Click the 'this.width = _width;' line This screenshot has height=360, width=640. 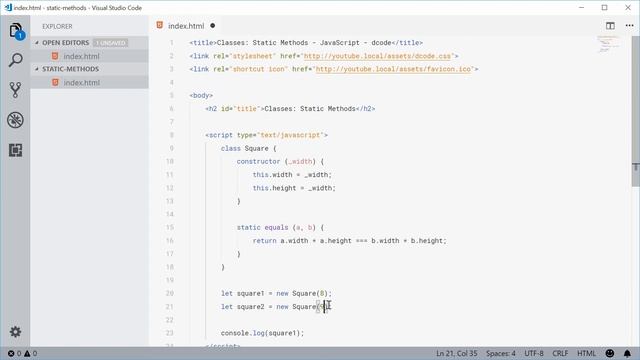point(292,175)
